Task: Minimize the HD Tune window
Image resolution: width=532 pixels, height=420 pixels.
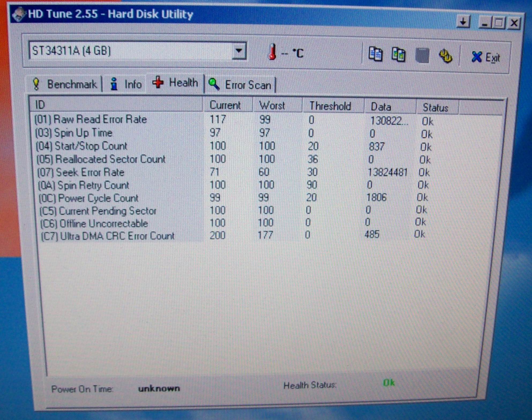Action: (x=485, y=23)
